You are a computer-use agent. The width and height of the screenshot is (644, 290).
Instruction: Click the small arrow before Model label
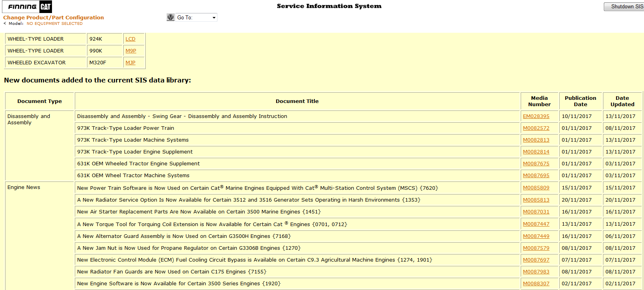point(5,23)
